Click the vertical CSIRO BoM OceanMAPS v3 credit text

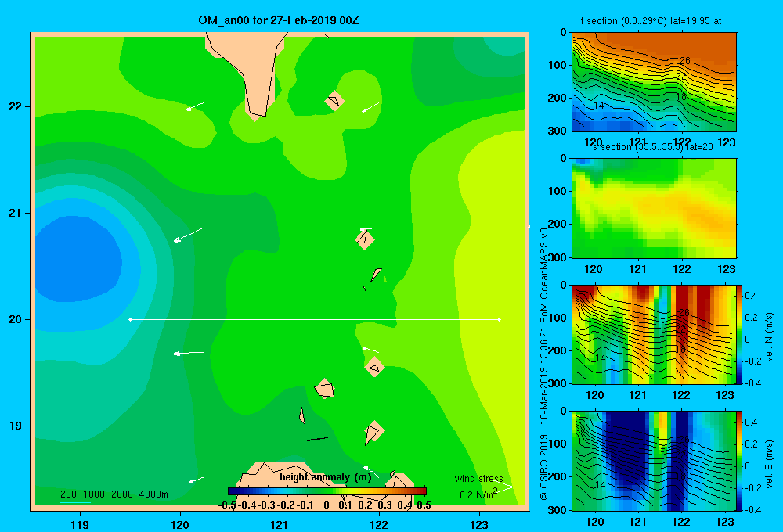tap(544, 363)
